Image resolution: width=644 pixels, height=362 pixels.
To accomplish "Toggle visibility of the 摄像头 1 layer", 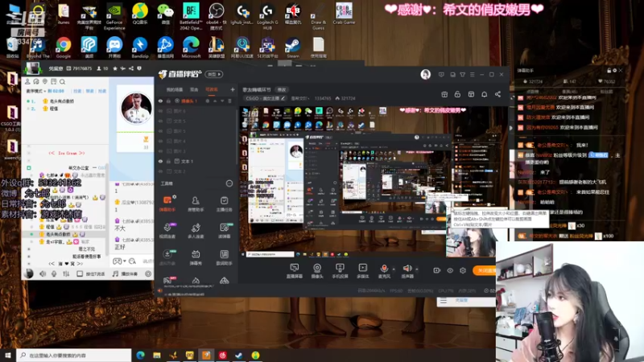I will [x=160, y=101].
